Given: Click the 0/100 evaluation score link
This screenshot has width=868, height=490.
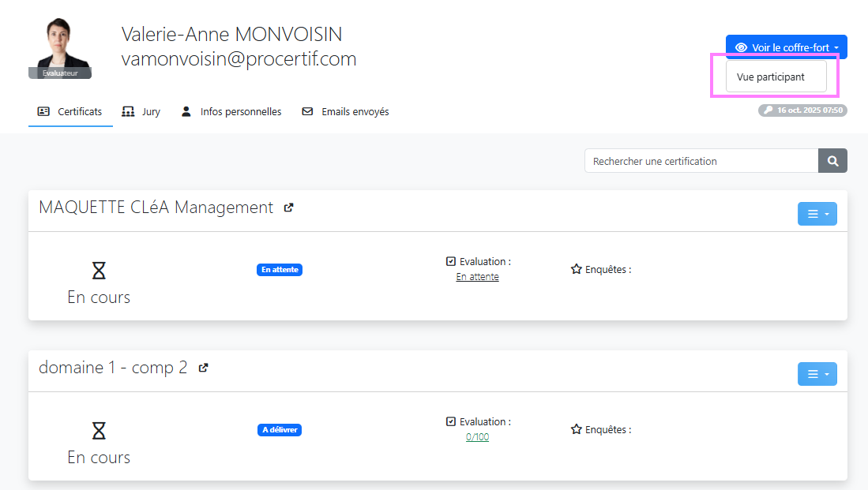Looking at the screenshot, I should [477, 437].
